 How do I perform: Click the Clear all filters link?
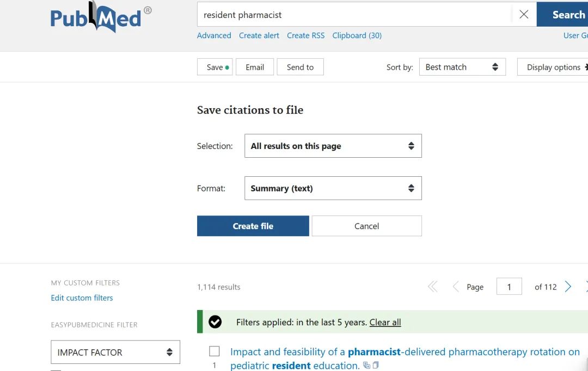pos(385,322)
